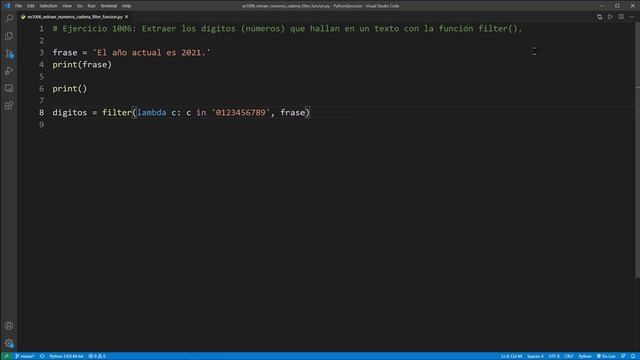Select the Python interpreter version in status bar
This screenshot has height=360, width=640.
tap(66, 356)
